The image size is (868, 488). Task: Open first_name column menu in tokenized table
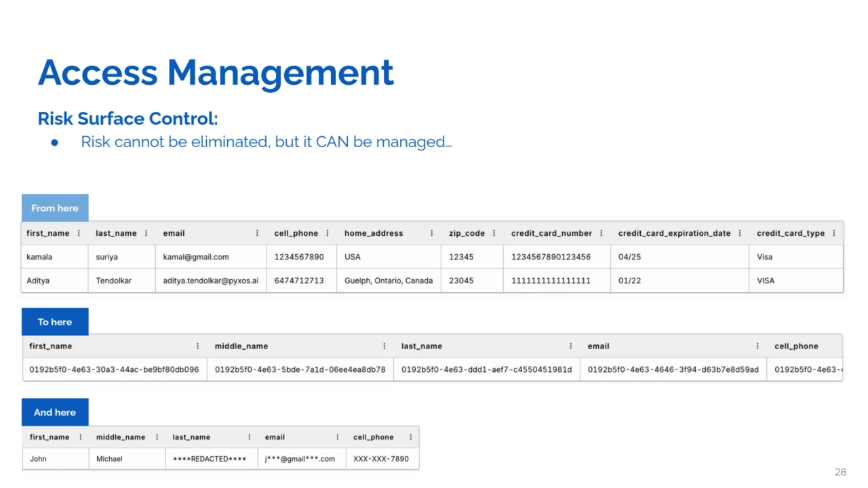pyautogui.click(x=197, y=346)
